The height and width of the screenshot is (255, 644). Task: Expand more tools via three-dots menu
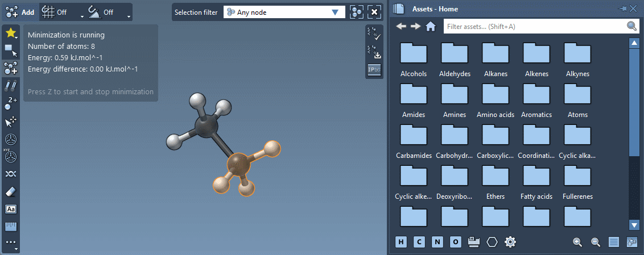point(11,243)
